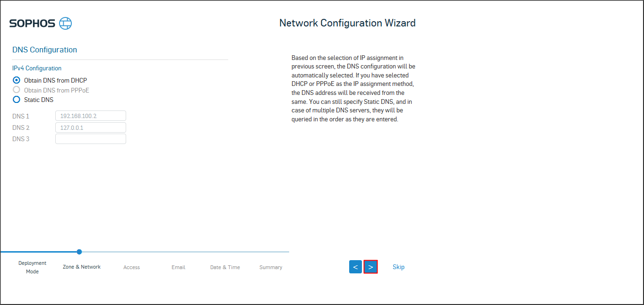
Task: Enable the Static DNS radio option
Action: click(x=17, y=100)
